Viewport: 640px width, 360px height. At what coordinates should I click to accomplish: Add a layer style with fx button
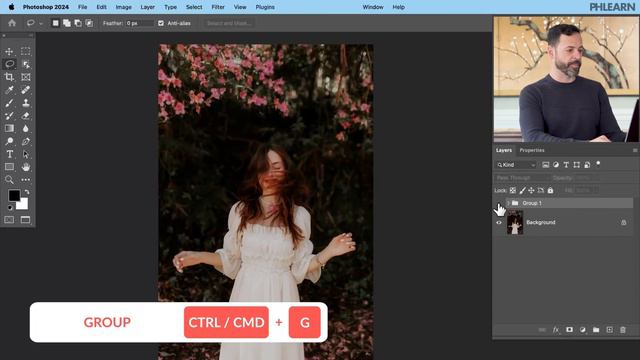pyautogui.click(x=556, y=330)
